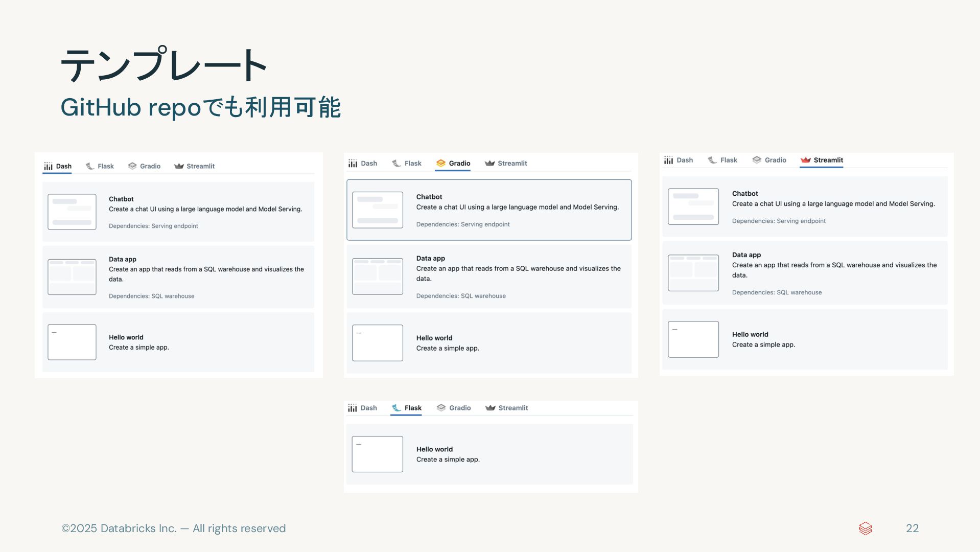
Task: Click the Flask icon in the Dash panel
Action: (90, 166)
